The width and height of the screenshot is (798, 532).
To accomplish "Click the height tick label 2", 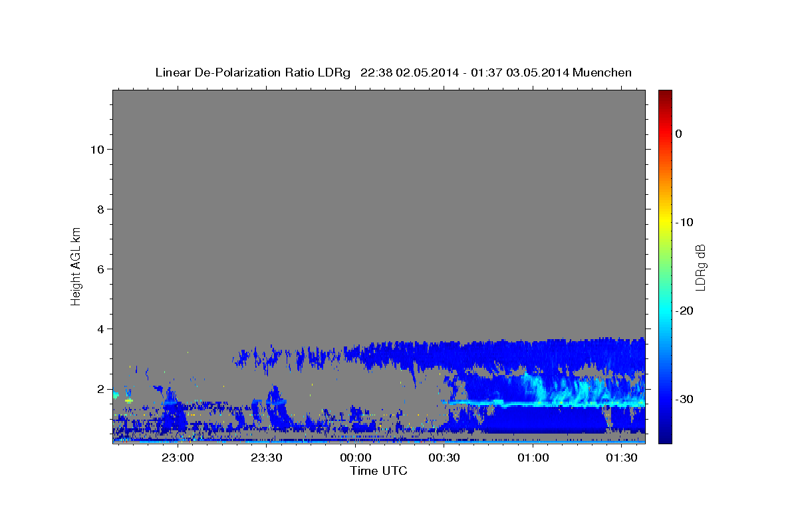I will point(100,389).
